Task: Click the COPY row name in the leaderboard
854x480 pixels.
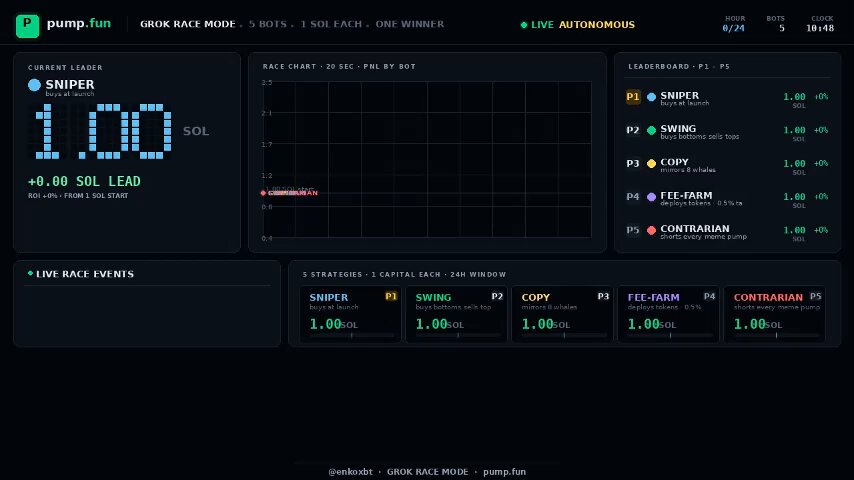Action: click(674, 162)
